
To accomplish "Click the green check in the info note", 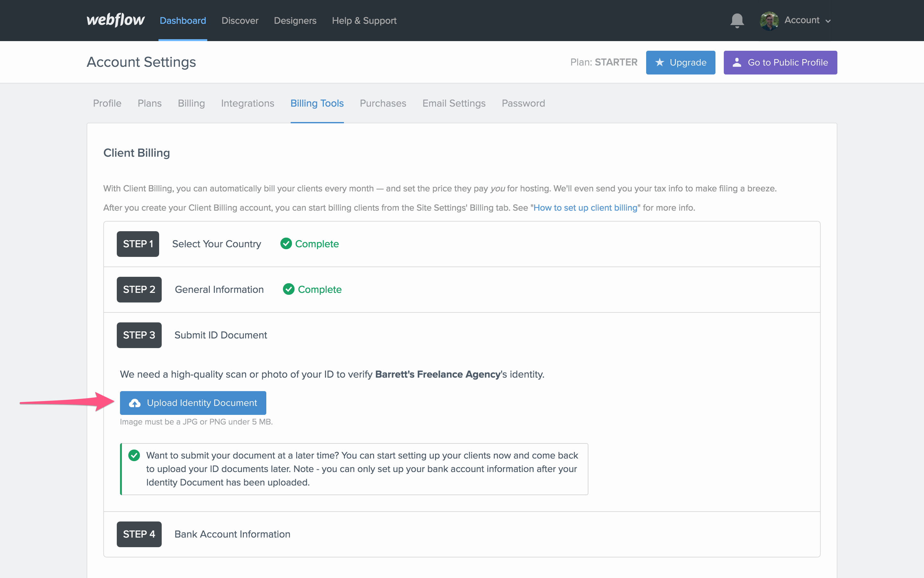I will click(134, 455).
